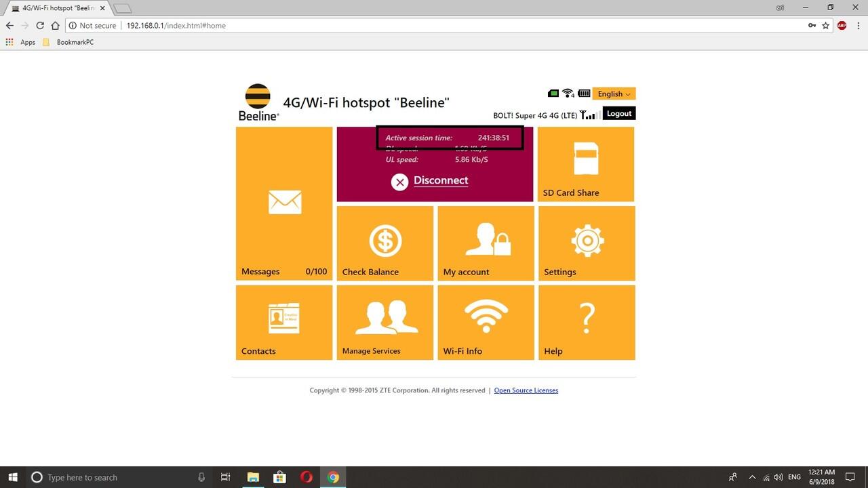Select the 4G/Wi-Fi hotspot browser tab

coord(58,8)
